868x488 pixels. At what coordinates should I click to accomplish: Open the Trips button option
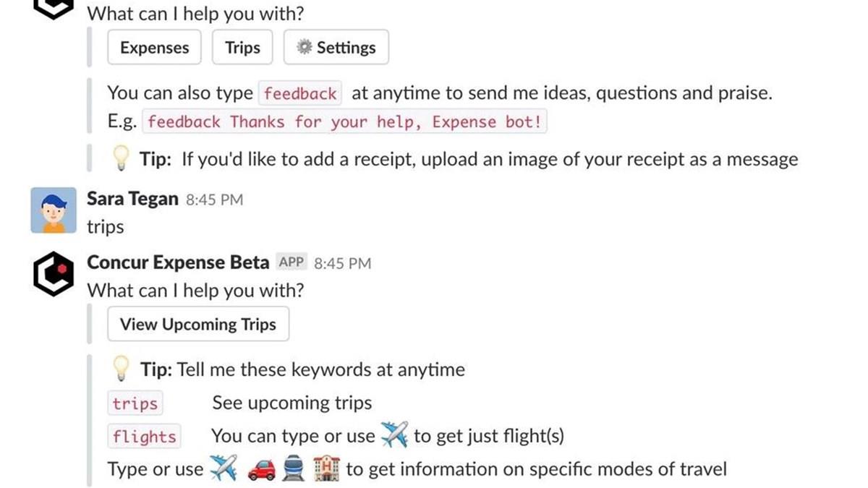click(242, 48)
